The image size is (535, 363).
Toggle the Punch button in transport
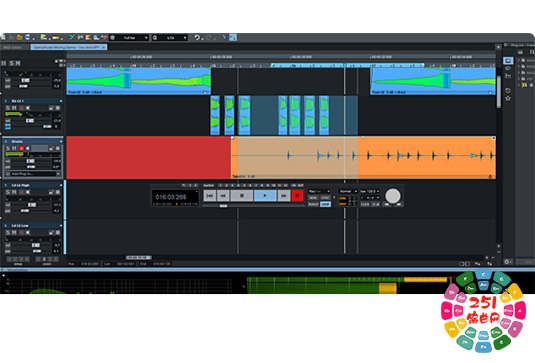pos(313,204)
